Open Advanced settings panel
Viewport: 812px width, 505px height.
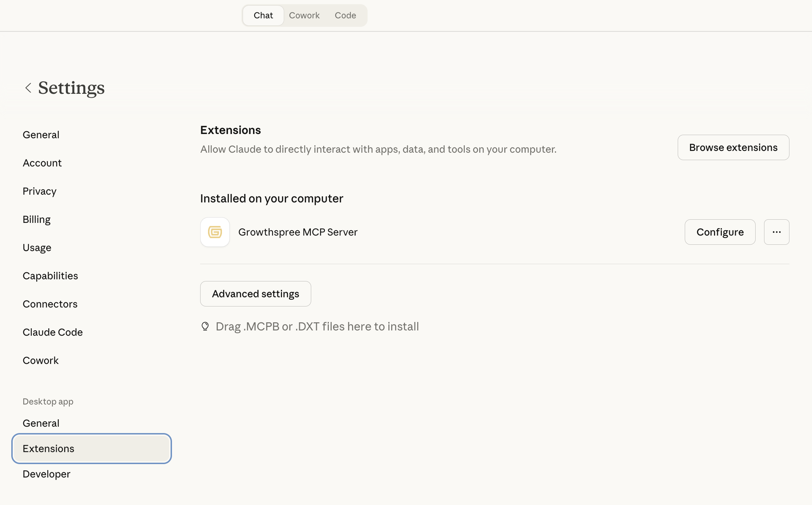[x=256, y=293]
